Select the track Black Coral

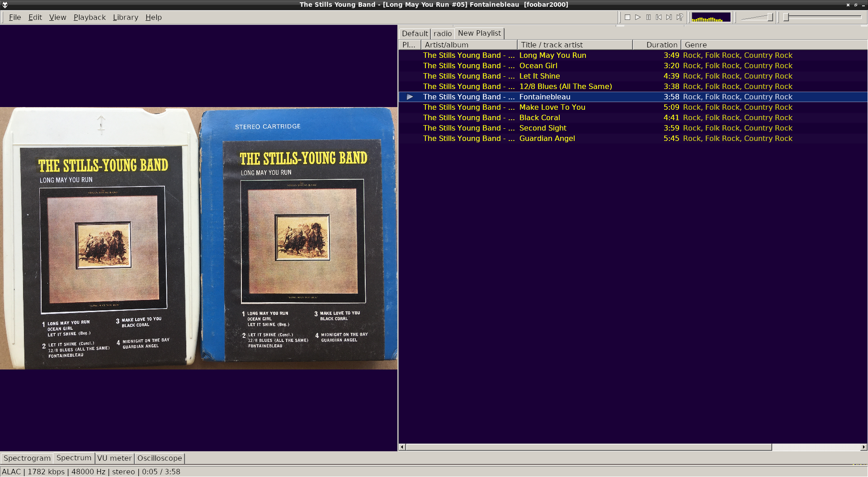point(633,117)
